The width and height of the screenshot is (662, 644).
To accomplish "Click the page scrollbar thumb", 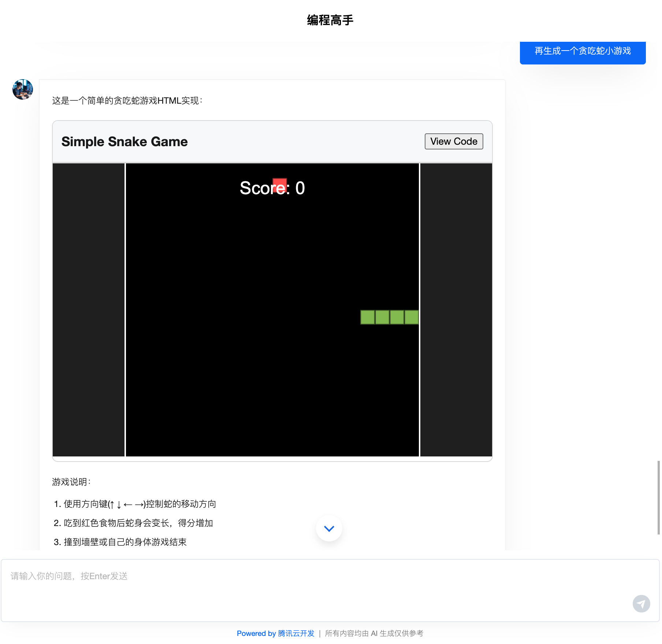I will tap(658, 497).
